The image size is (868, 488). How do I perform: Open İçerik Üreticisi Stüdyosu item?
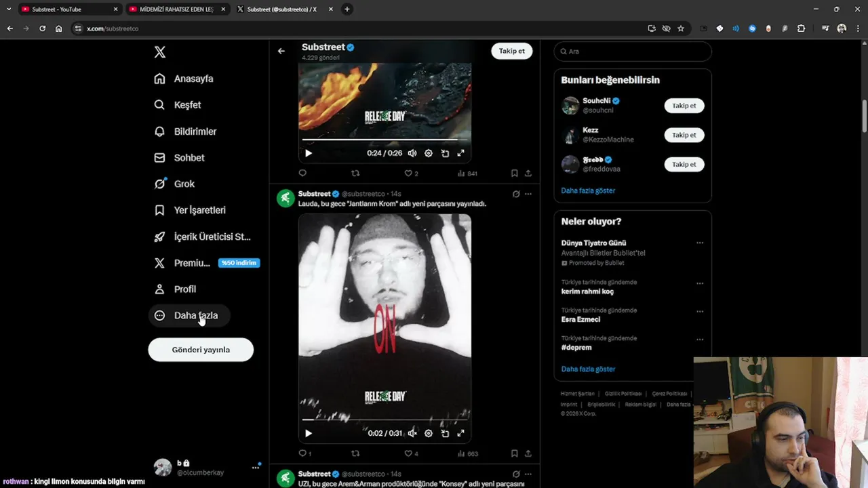[203, 237]
